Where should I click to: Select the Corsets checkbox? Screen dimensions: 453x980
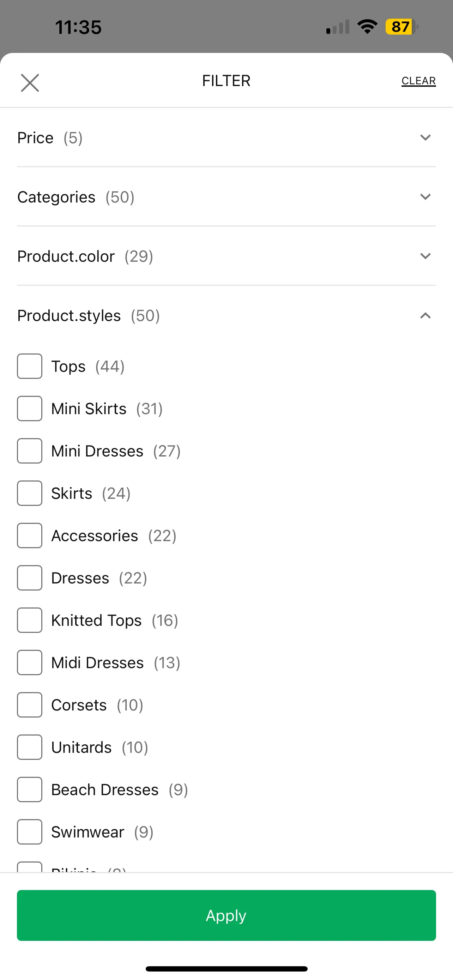pos(30,705)
